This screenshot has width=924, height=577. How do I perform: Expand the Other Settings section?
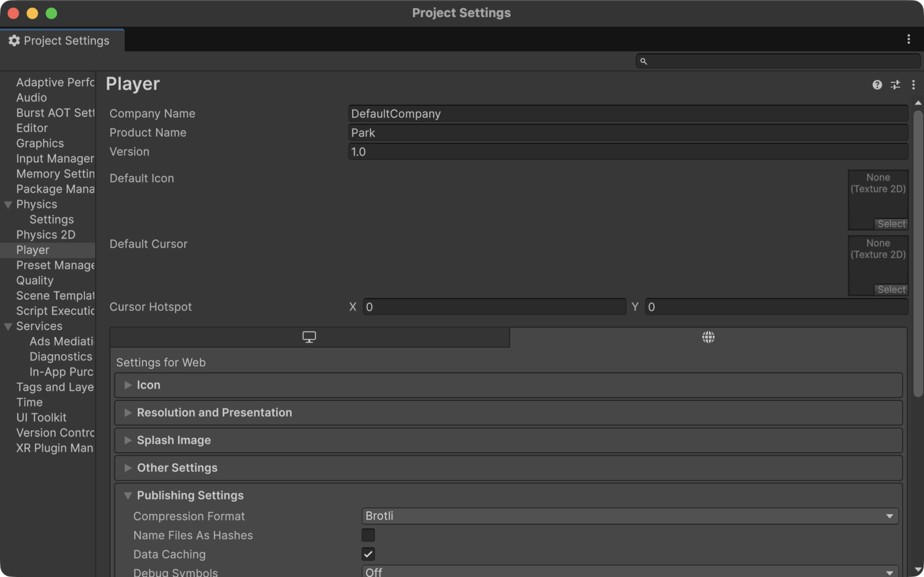pyautogui.click(x=508, y=468)
